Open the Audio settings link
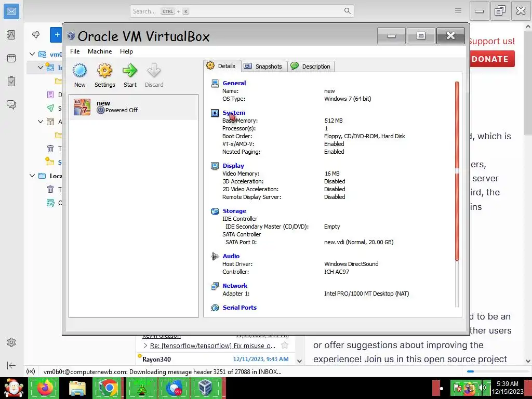The height and width of the screenshot is (399, 532). tap(231, 256)
